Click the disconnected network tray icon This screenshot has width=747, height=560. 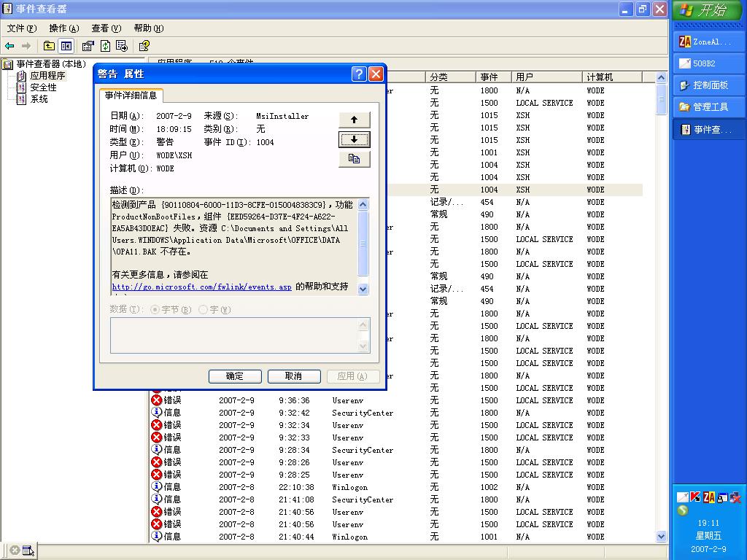point(735,497)
